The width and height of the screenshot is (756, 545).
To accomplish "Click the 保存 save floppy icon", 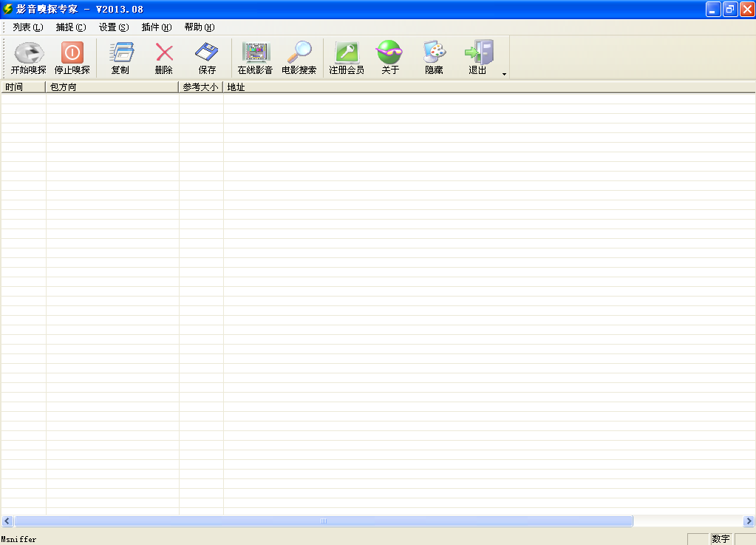I will 207,52.
